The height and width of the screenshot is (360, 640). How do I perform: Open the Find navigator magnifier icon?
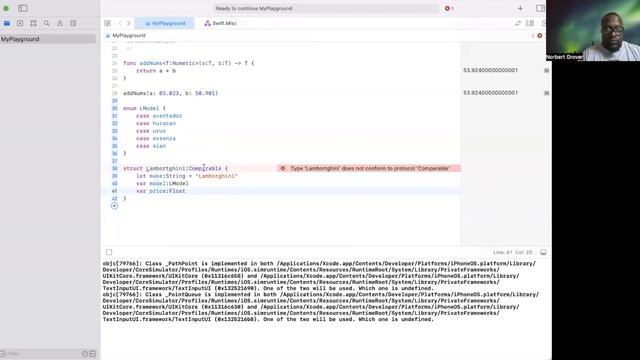pyautogui.click(x=47, y=23)
